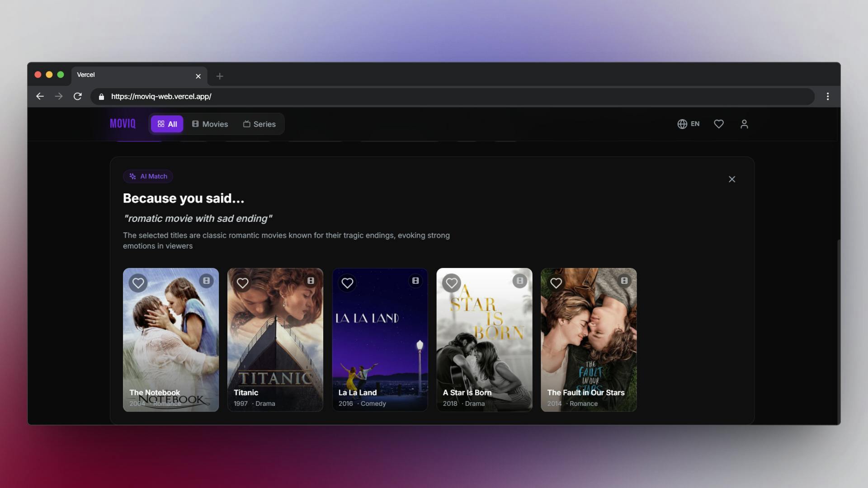Click film icon on The Notebook card

(x=206, y=281)
